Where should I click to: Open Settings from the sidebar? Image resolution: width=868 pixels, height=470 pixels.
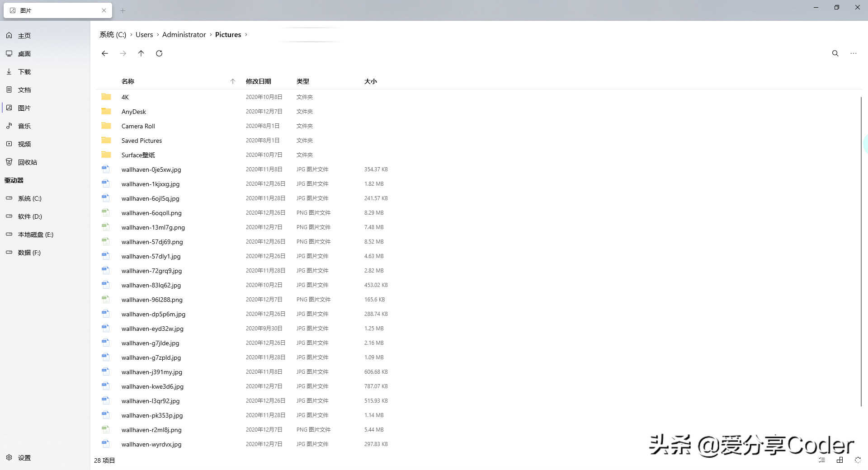click(24, 458)
